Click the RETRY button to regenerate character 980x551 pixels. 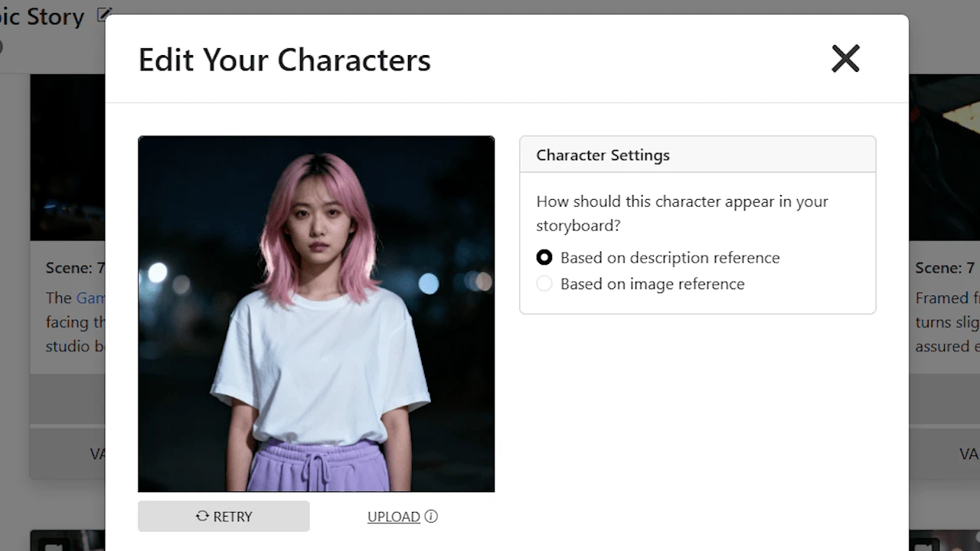pyautogui.click(x=224, y=516)
